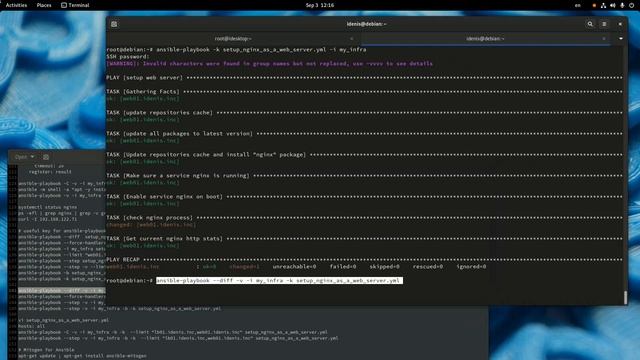This screenshot has width=640, height=360.
Task: Switch to idenis@debian terminal tab
Action: (x=485, y=39)
